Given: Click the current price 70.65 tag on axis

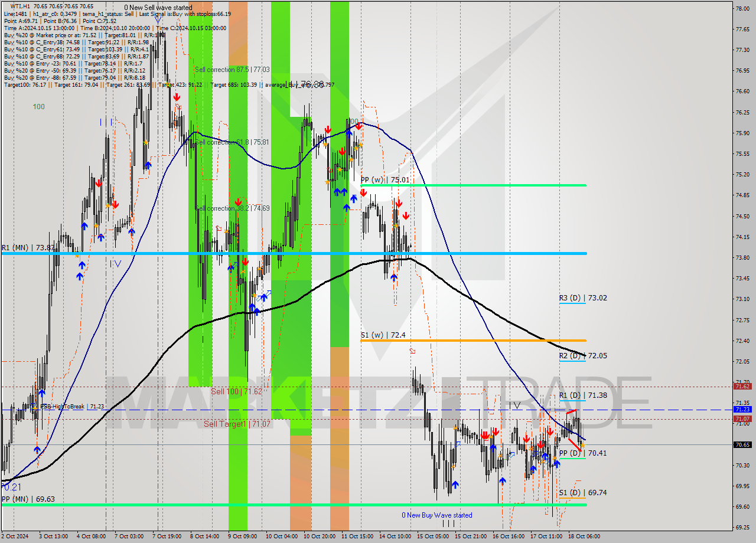Looking at the screenshot, I should point(742,444).
